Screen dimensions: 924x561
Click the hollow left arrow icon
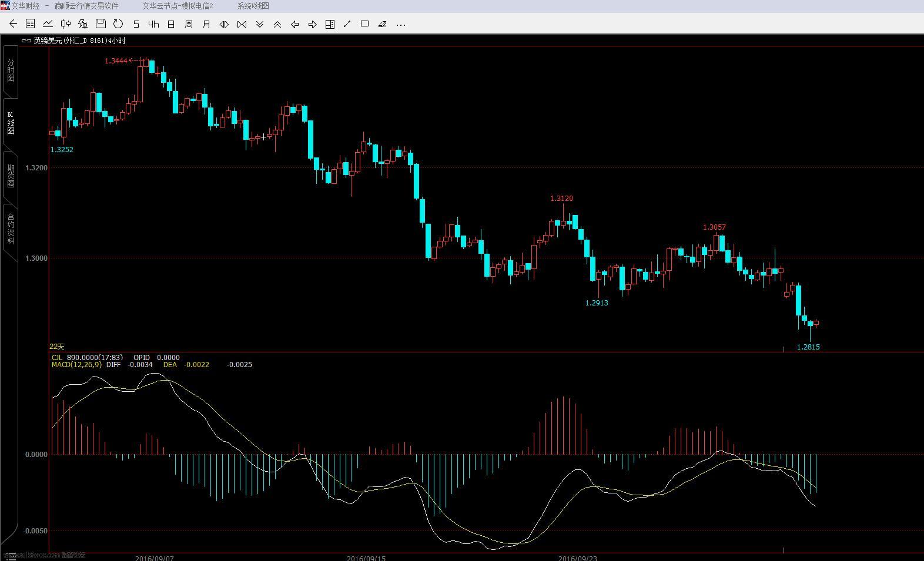tap(295, 24)
